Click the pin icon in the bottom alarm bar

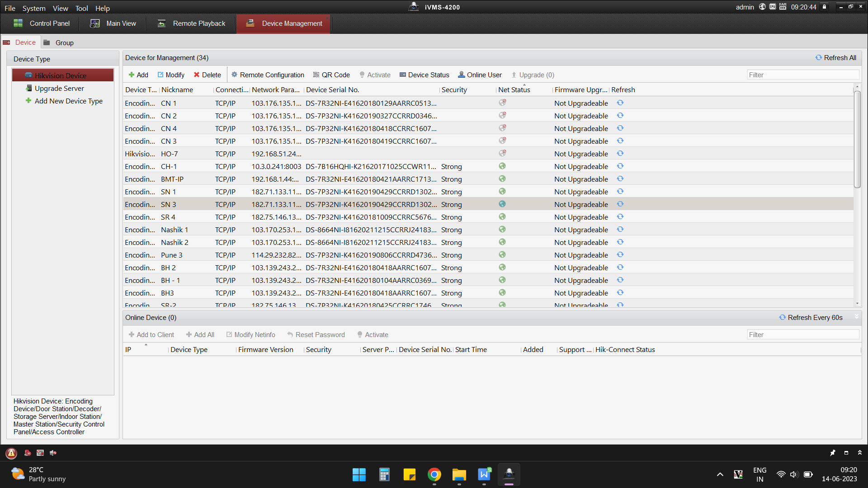coord(833,453)
